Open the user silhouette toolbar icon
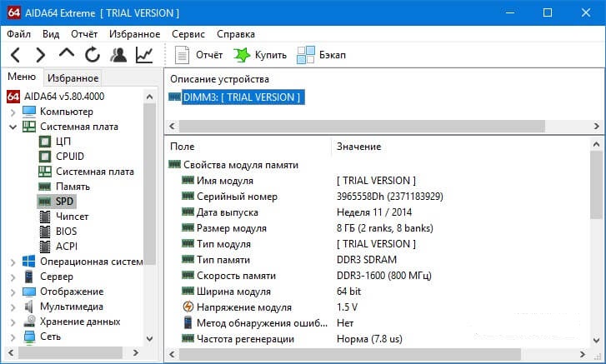The width and height of the screenshot is (606, 364). (118, 55)
